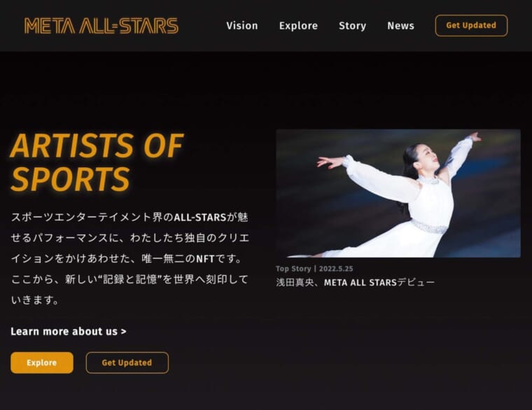The width and height of the screenshot is (532, 410).
Task: Click the SPORTS heading word
Action: click(71, 179)
